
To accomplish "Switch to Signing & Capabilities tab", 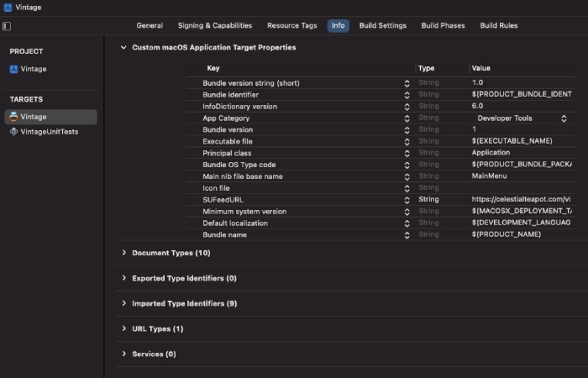I will [x=215, y=25].
